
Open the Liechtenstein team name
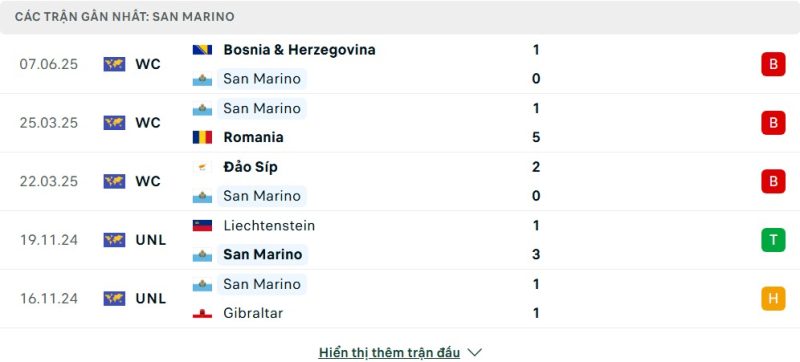pyautogui.click(x=269, y=225)
